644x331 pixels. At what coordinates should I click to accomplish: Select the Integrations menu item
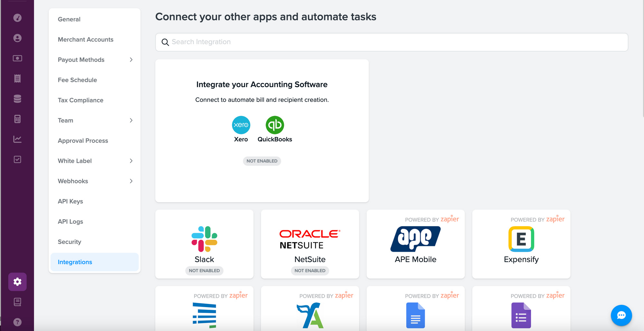[75, 262]
